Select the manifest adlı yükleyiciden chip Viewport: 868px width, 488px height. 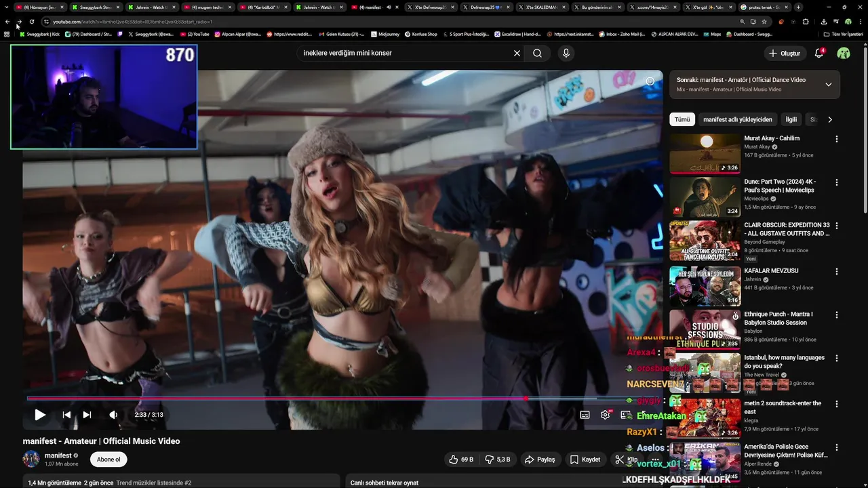click(738, 119)
